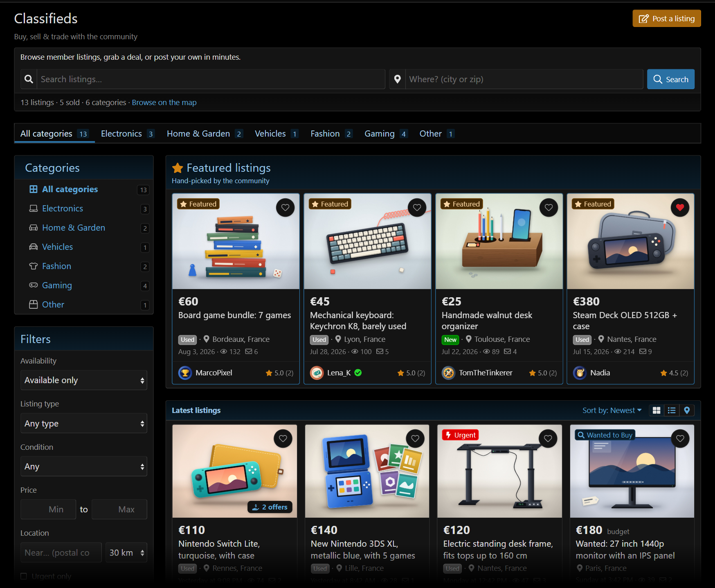The image size is (715, 588).
Task: Click heart icon on Wanted monitor listing
Action: click(680, 438)
